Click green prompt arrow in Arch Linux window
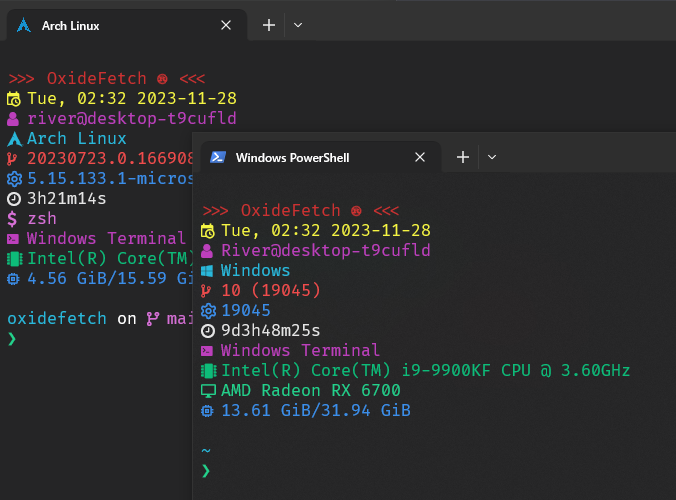Image resolution: width=676 pixels, height=500 pixels. 12,339
